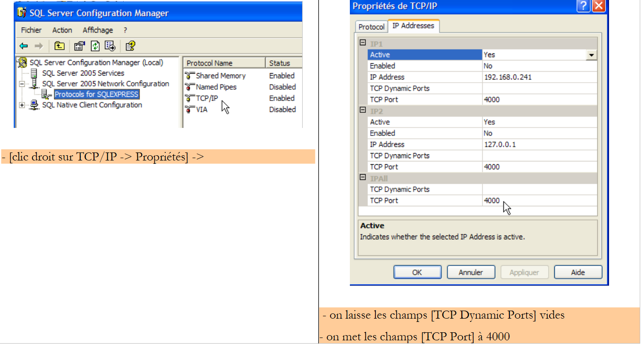Open the Fichier menu
Screen dimensions: 644x346
click(31, 30)
